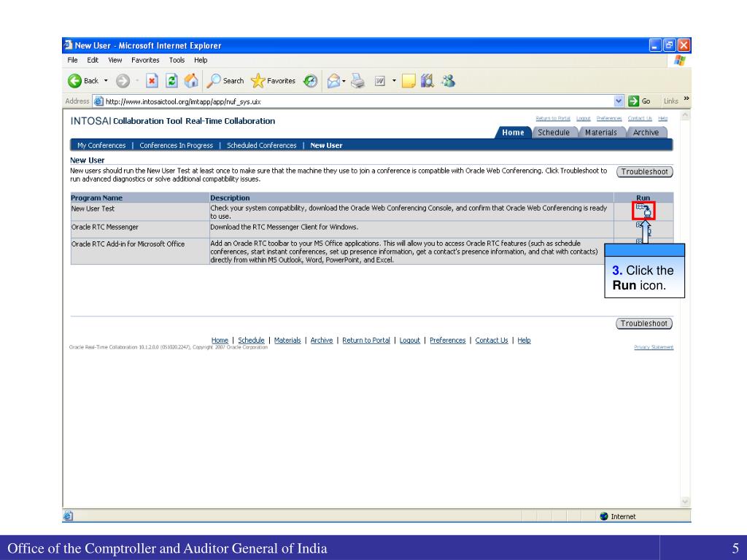Viewport: 747px width, 560px height.
Task: Open the Edit menu
Action: coord(93,60)
